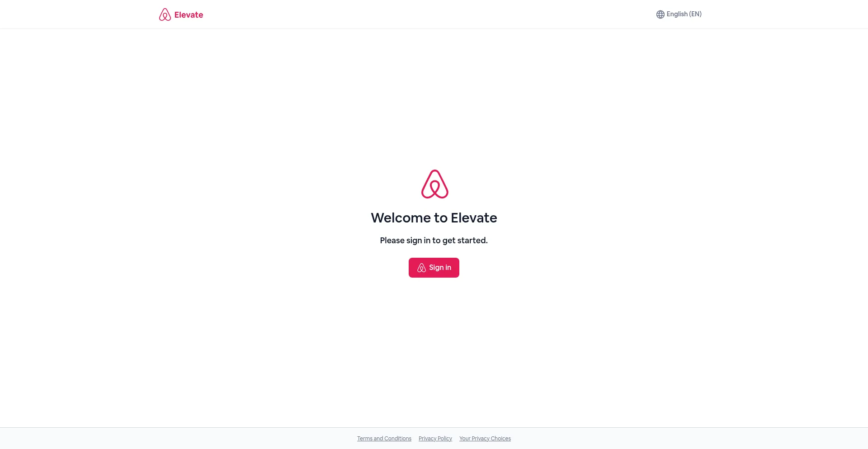
Task: Click the Elevate brand text in header
Action: pyautogui.click(x=189, y=15)
